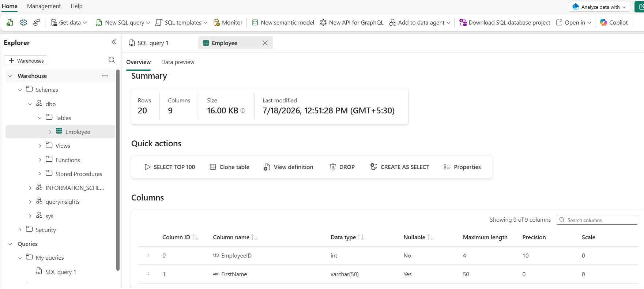644x289 pixels.
Task: Click Download SQL database project
Action: (505, 22)
